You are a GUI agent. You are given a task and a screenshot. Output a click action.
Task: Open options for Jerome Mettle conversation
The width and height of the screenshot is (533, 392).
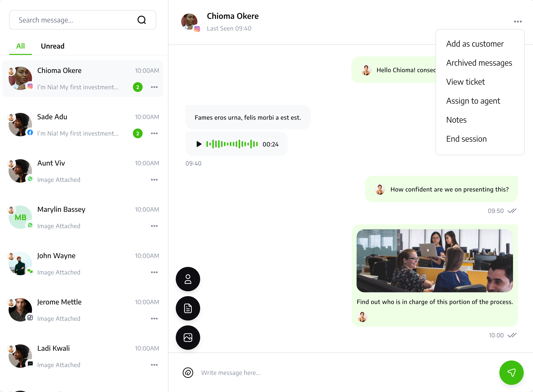154,318
